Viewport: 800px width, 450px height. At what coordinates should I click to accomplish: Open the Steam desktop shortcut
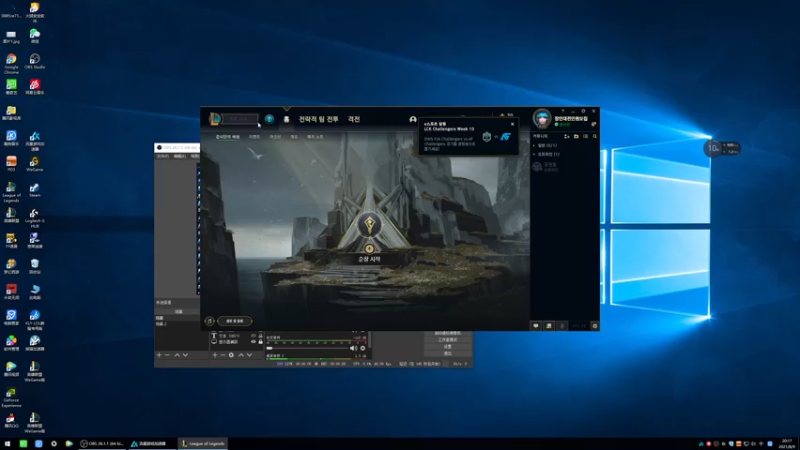click(x=35, y=190)
